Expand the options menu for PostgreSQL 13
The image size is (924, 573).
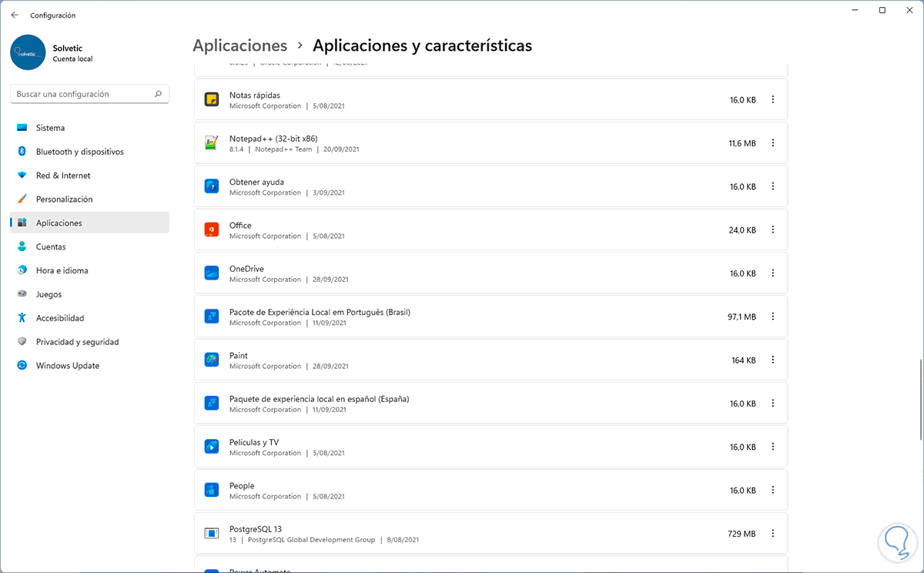[773, 534]
